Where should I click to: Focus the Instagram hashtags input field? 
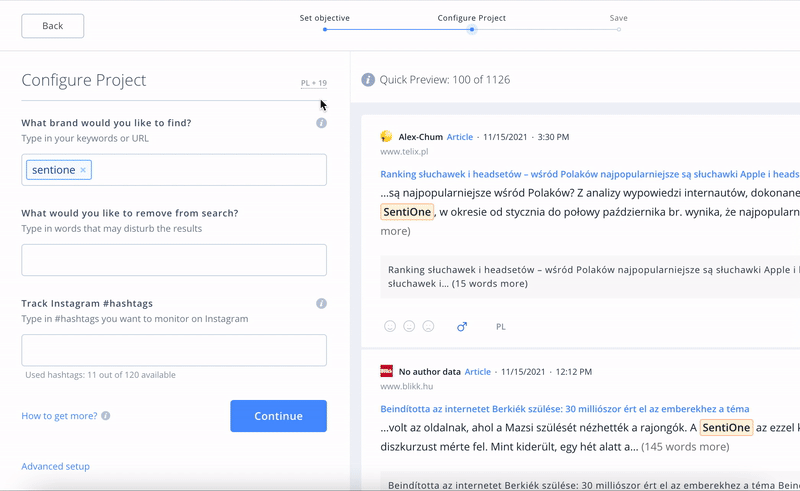pyautogui.click(x=174, y=350)
